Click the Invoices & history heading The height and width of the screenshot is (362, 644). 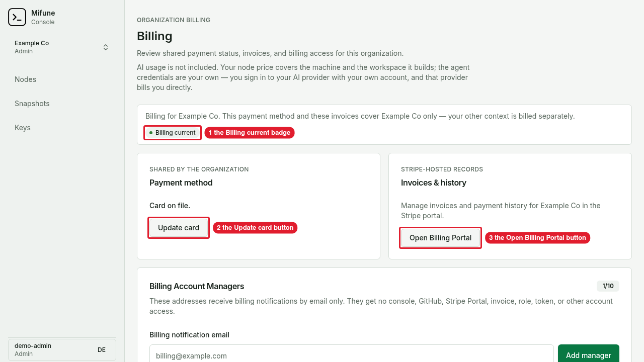434,183
